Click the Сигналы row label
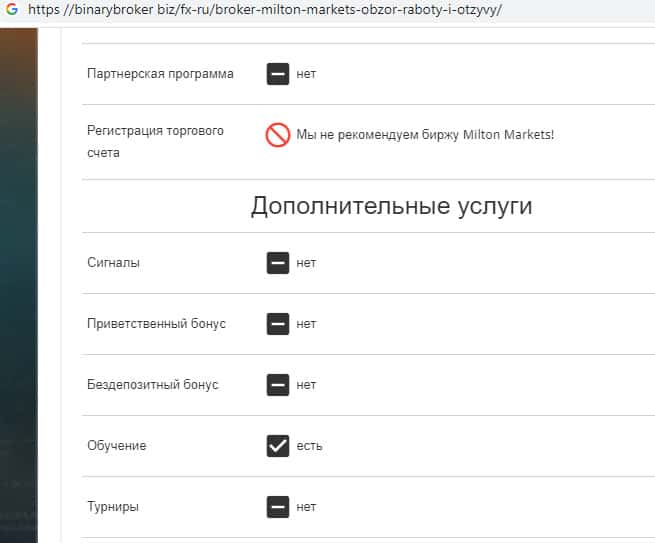 coord(114,263)
